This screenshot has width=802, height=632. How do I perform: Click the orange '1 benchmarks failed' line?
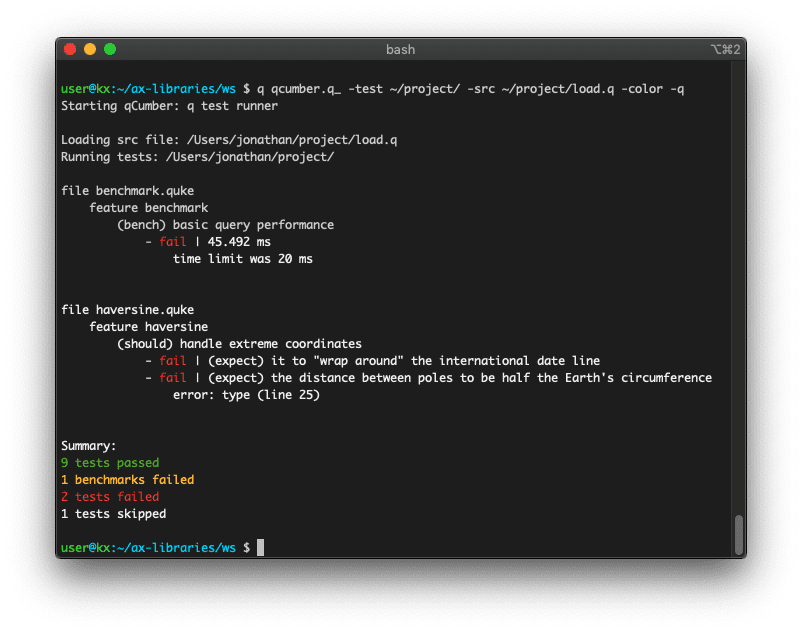coord(127,480)
